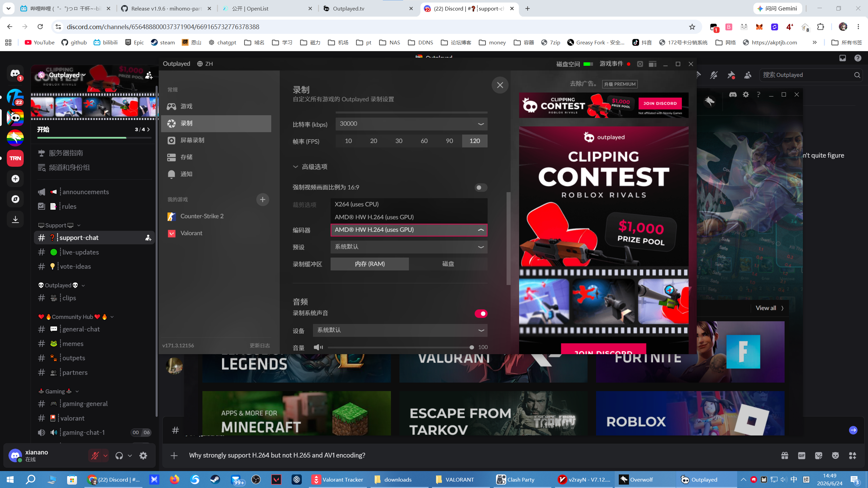Open the 存储 storage settings section
The height and width of the screenshot is (488, 868).
[x=216, y=157]
